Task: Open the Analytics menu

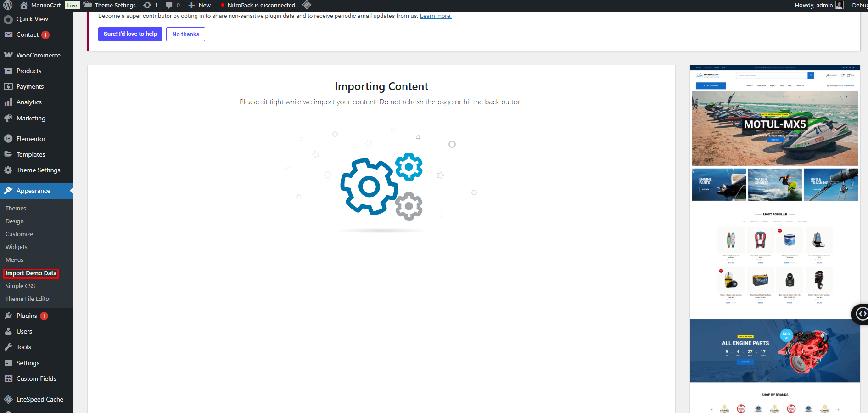Action: [x=29, y=102]
